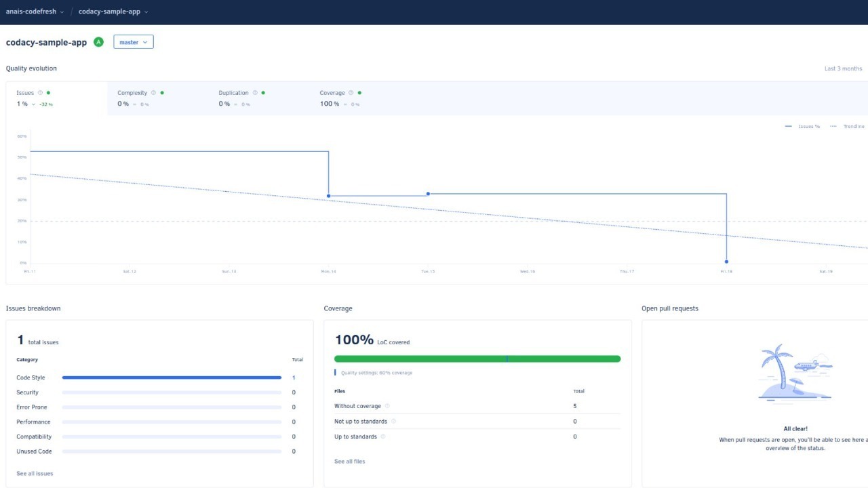Click the Security category bar
The width and height of the screenshot is (868, 488).
tap(172, 392)
